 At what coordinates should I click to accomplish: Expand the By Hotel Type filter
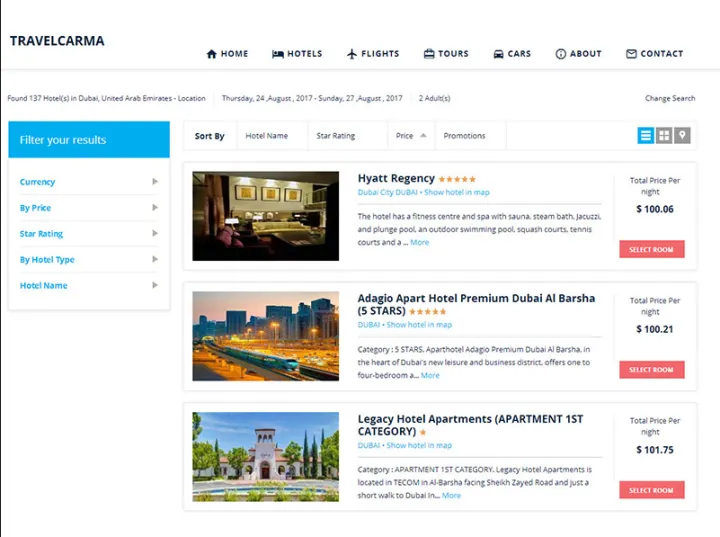pos(88,260)
